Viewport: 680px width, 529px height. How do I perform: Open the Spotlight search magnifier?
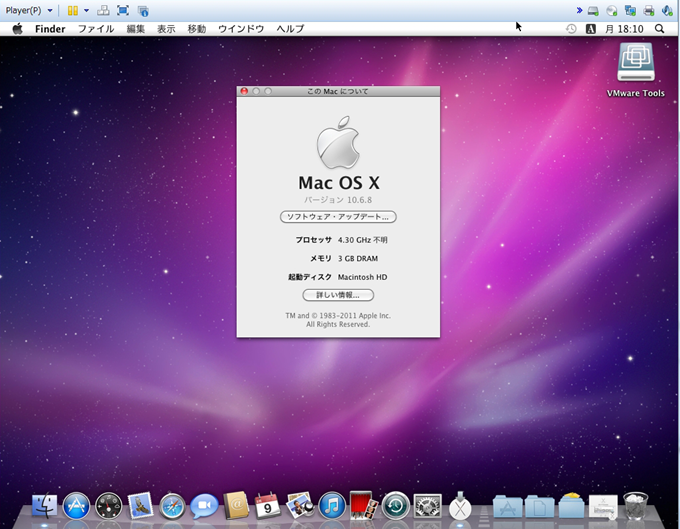tap(659, 29)
